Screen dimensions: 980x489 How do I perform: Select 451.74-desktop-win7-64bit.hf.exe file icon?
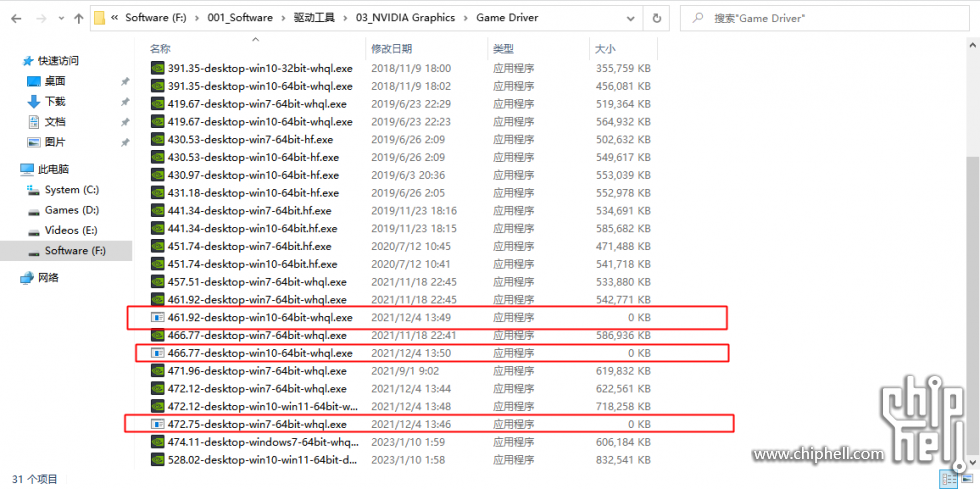[158, 246]
